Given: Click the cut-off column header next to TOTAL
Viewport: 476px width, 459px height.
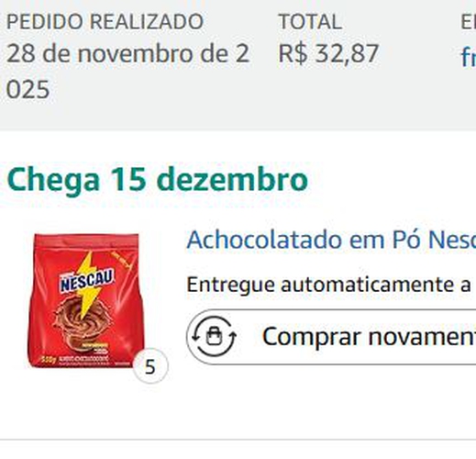Looking at the screenshot, I should (469, 22).
